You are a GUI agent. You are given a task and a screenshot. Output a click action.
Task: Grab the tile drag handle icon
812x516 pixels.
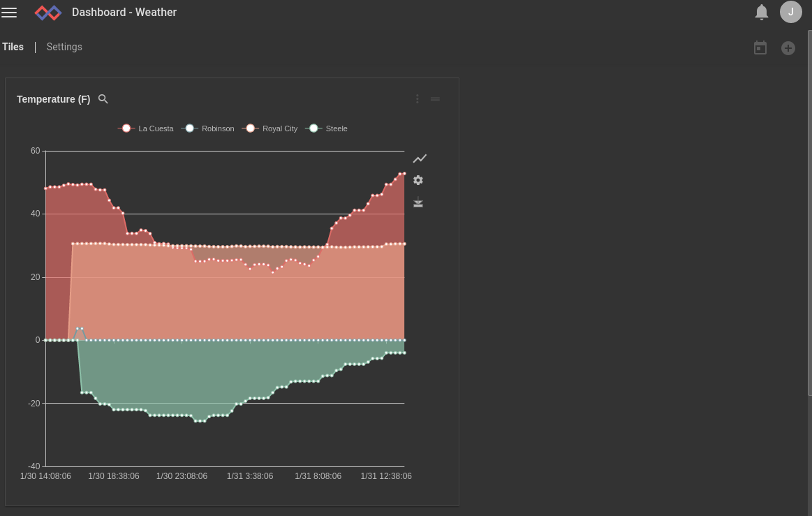point(435,99)
